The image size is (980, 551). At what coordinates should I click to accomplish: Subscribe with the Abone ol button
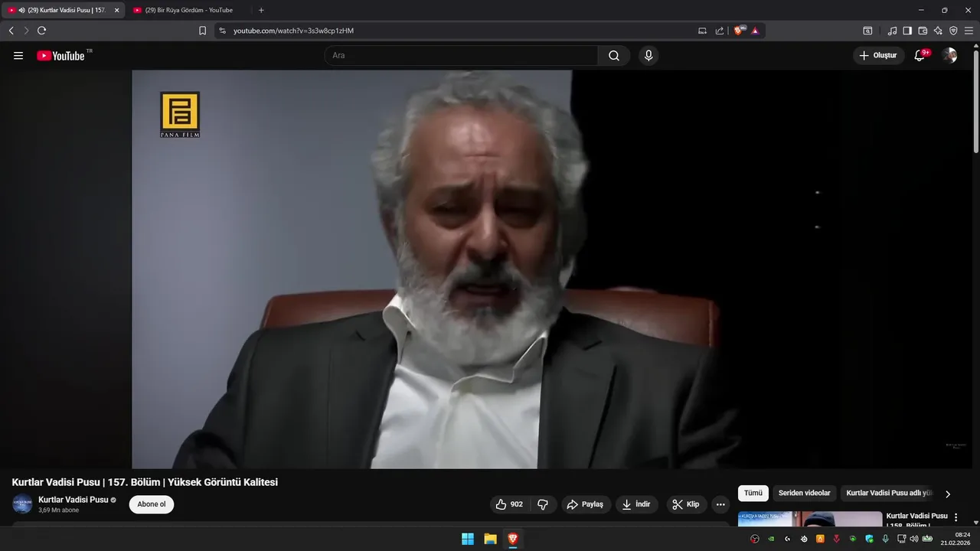pos(152,504)
